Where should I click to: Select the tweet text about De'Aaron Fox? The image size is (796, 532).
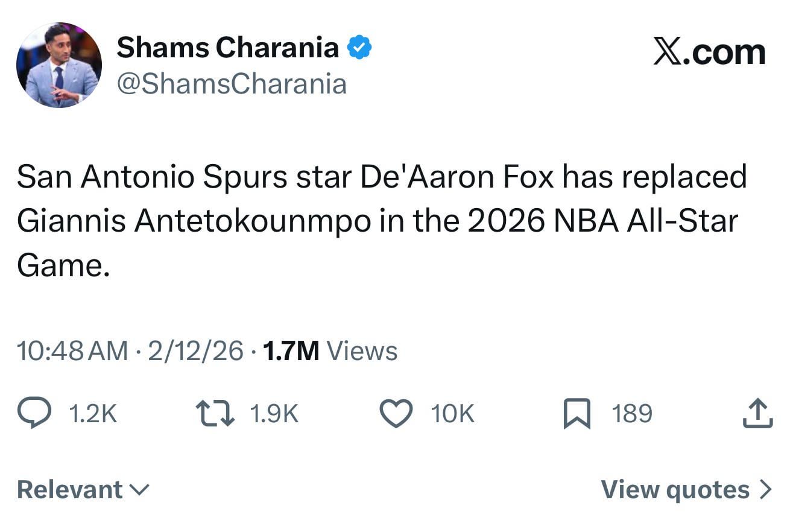click(x=380, y=219)
